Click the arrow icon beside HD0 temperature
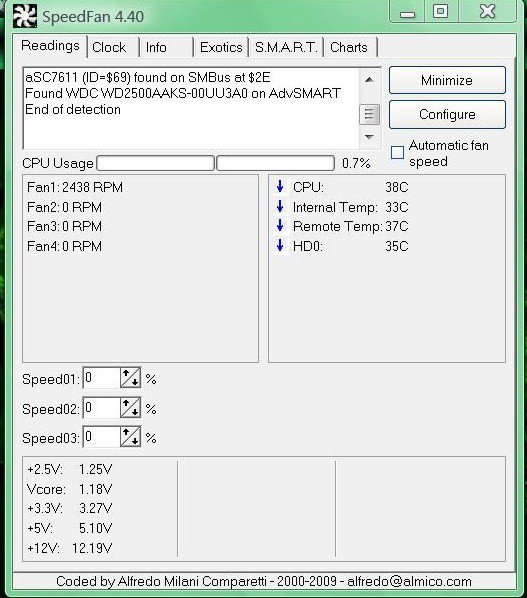 [280, 245]
